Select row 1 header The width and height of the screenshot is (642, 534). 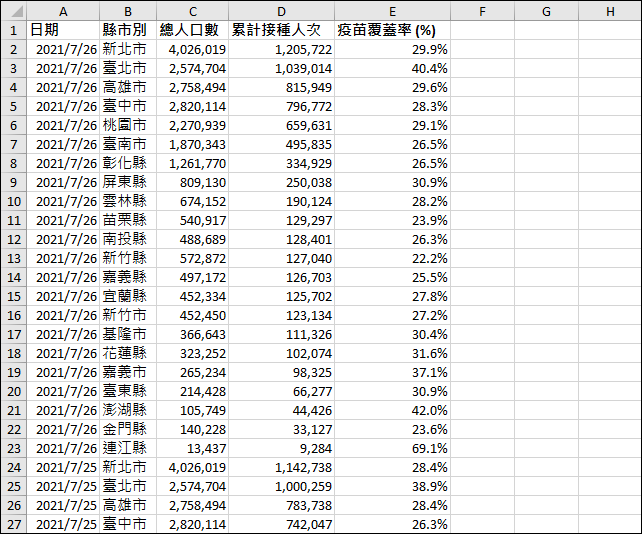(x=14, y=30)
